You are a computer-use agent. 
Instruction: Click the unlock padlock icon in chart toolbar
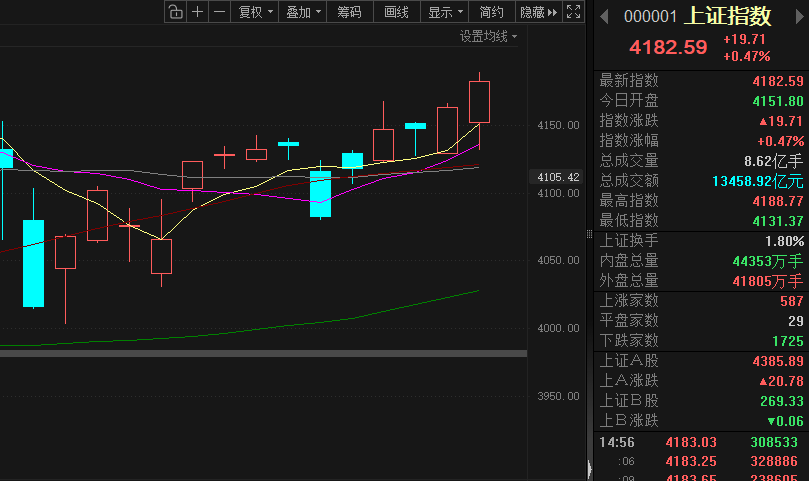pyautogui.click(x=175, y=11)
